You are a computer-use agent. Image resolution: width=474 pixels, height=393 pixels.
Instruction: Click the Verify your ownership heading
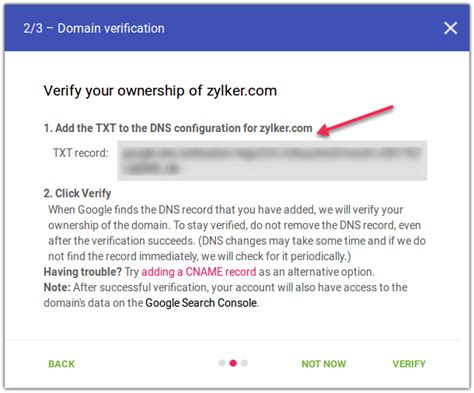point(160,91)
